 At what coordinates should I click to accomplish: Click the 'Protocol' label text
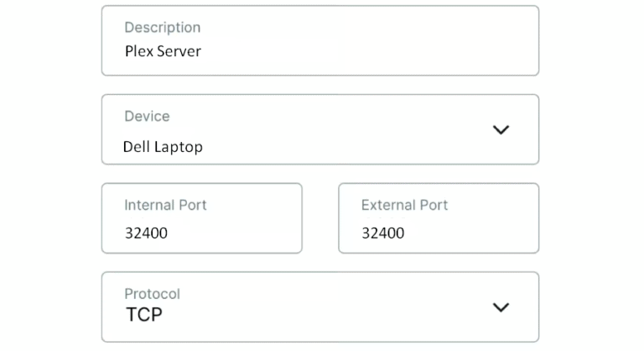(152, 294)
